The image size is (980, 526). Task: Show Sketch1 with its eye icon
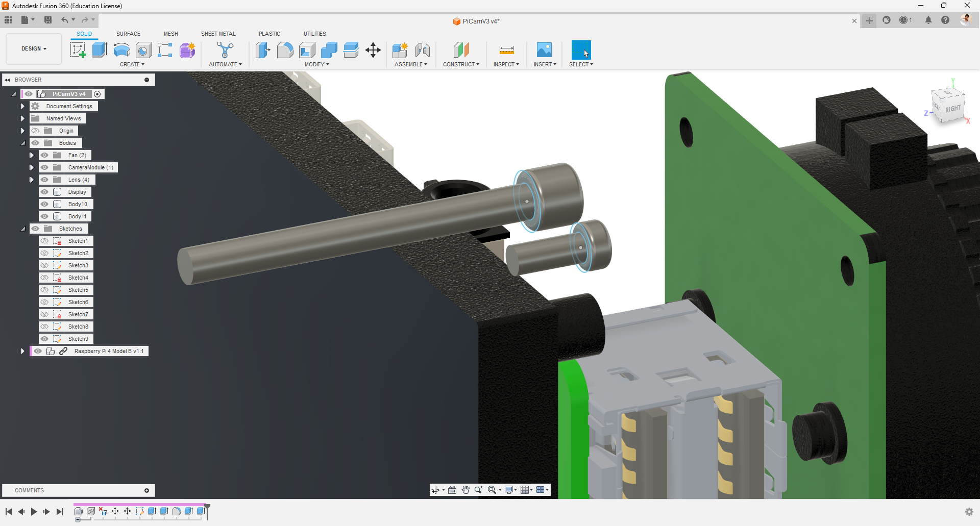[45, 241]
